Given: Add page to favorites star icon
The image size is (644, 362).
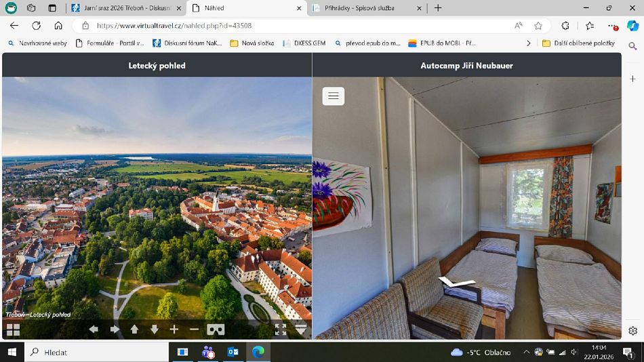Looking at the screenshot, I should click(x=538, y=26).
